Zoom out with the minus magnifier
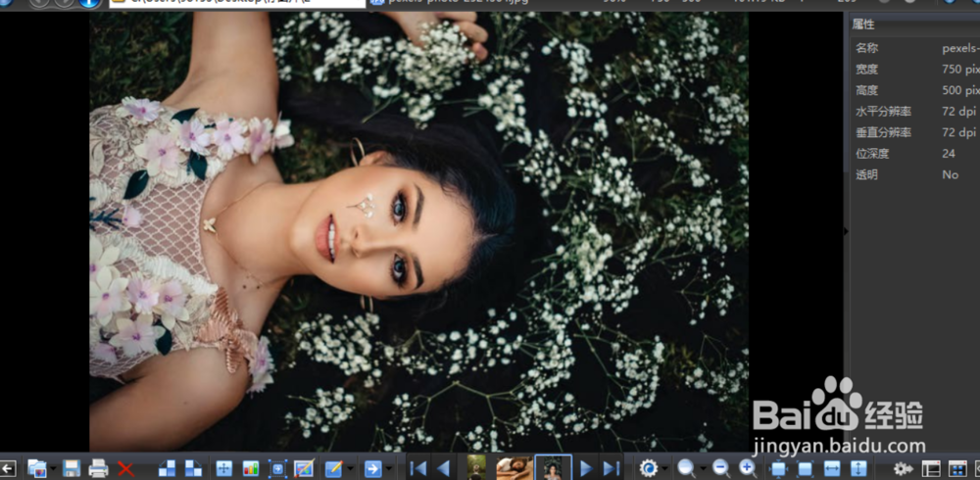 (721, 468)
